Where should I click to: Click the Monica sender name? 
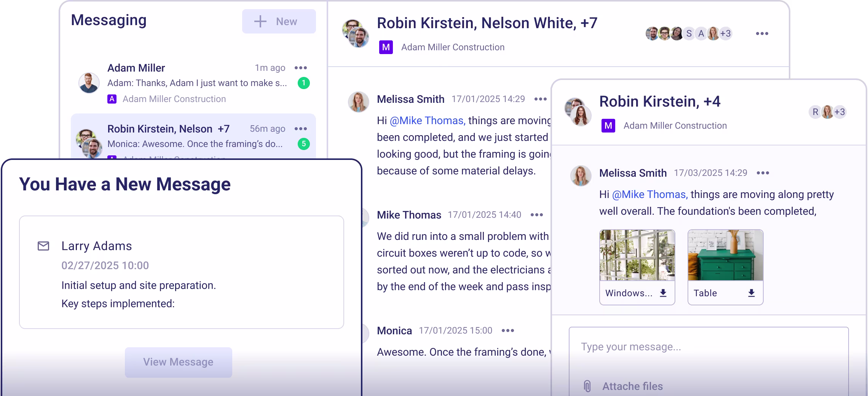394,331
